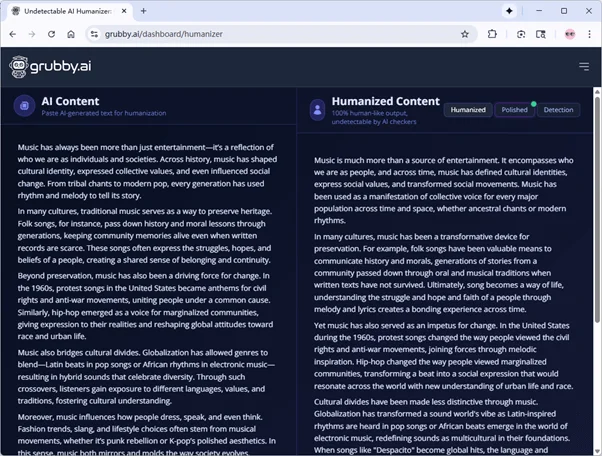Open the Detection view
The width and height of the screenshot is (602, 456).
tap(558, 110)
